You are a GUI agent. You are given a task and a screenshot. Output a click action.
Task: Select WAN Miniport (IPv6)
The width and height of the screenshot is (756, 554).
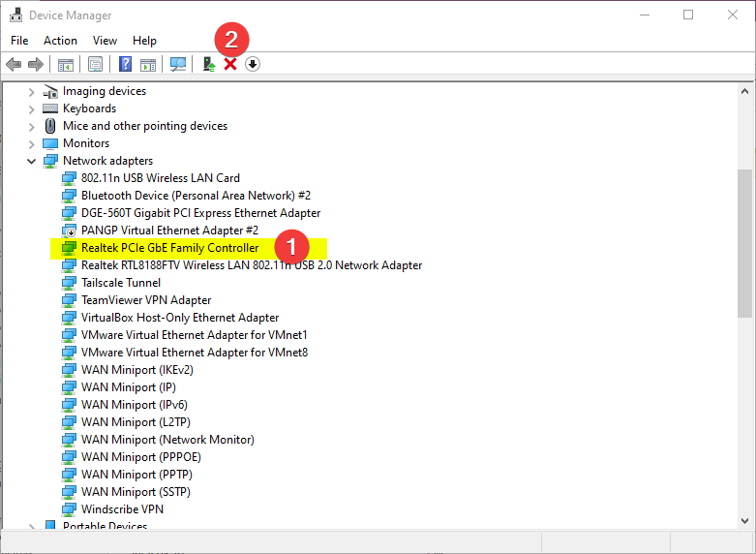[x=135, y=405]
